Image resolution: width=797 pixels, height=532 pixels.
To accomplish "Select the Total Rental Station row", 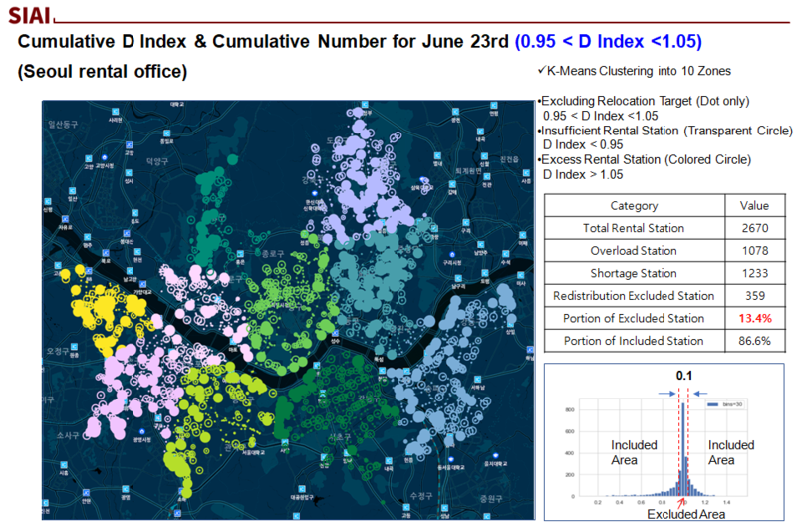I will (633, 228).
